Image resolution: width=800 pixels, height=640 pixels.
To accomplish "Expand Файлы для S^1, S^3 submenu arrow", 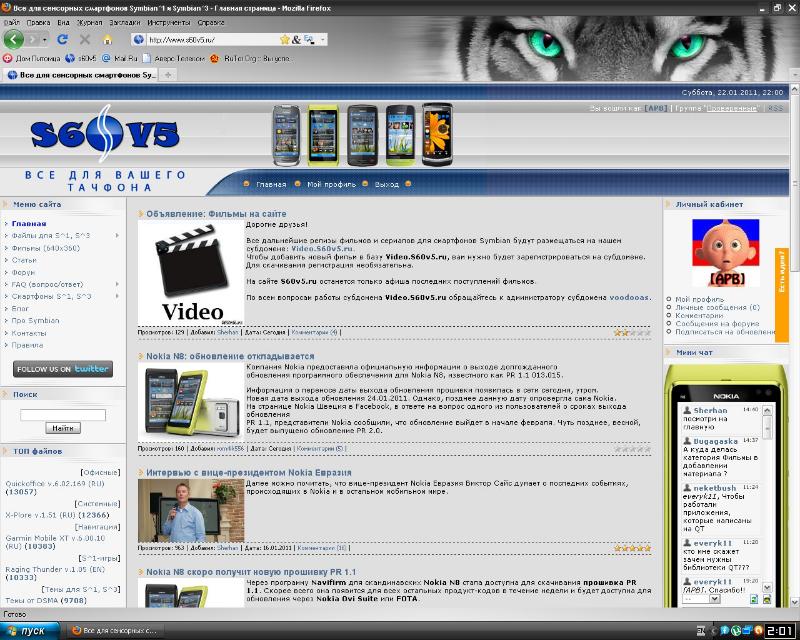I will pyautogui.click(x=117, y=235).
